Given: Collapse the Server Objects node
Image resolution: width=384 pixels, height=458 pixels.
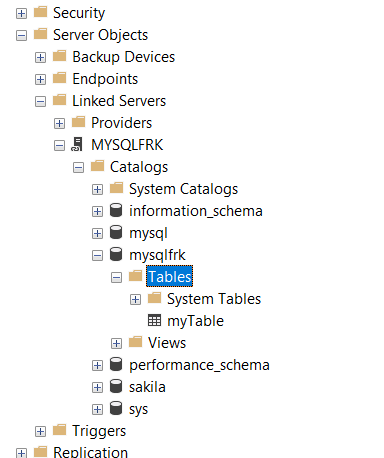Looking at the screenshot, I should click(x=21, y=35).
